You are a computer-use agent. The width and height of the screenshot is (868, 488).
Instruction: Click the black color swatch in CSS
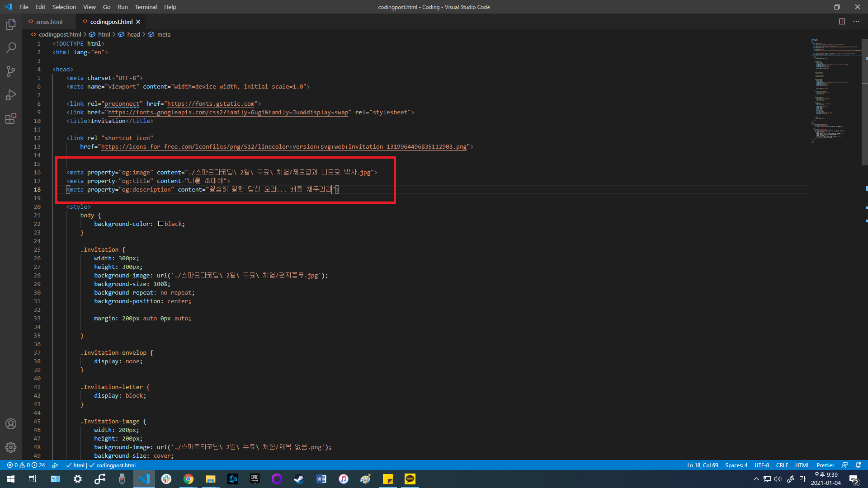[x=160, y=224]
